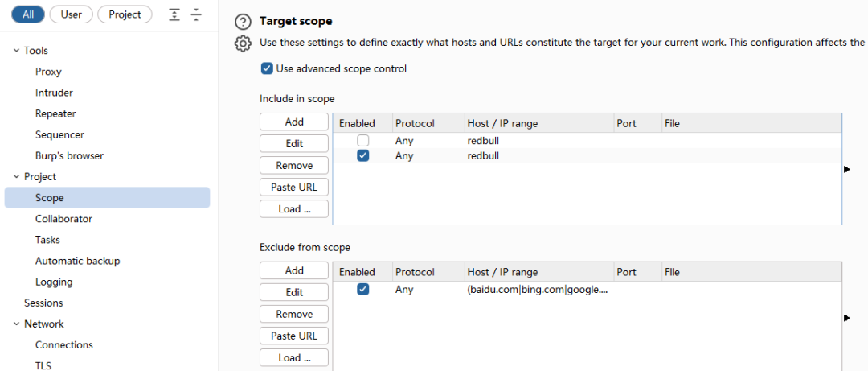Click the collapse all settings icon
868x371 pixels.
196,14
